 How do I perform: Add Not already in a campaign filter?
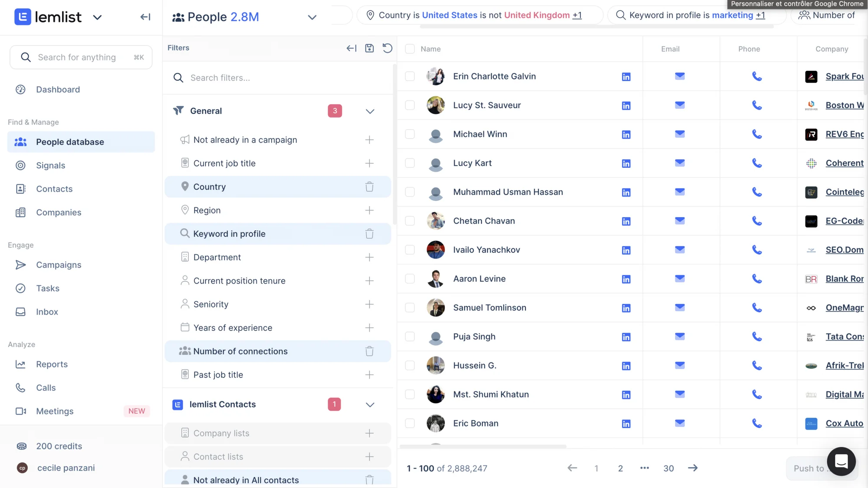369,140
